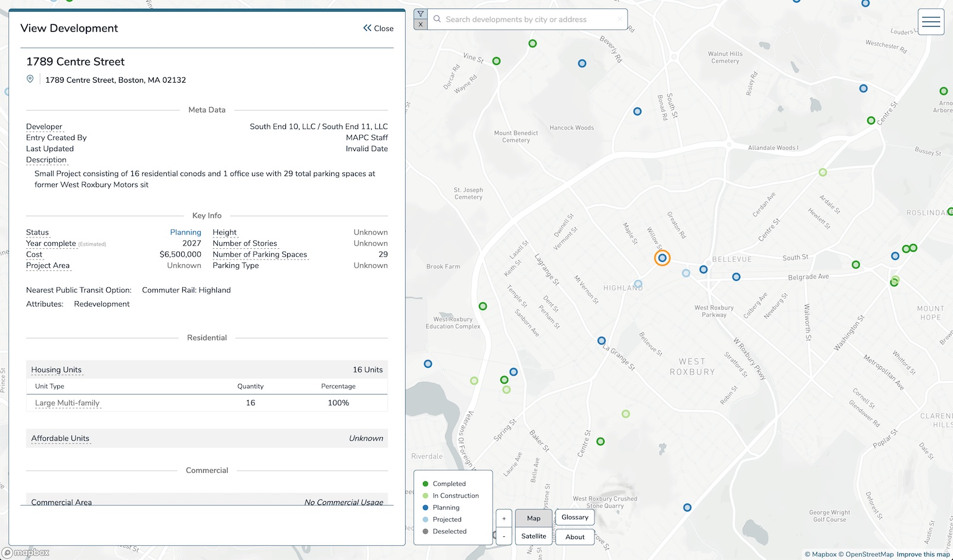This screenshot has height=560, width=953.
Task: Select green marker beside Centre St south of West Roxbury
Action: [600, 442]
